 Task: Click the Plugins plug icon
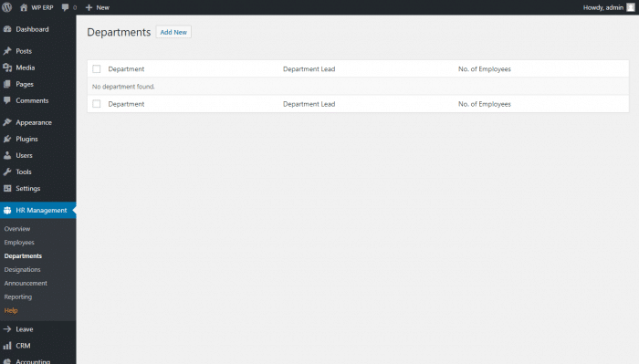click(7, 139)
